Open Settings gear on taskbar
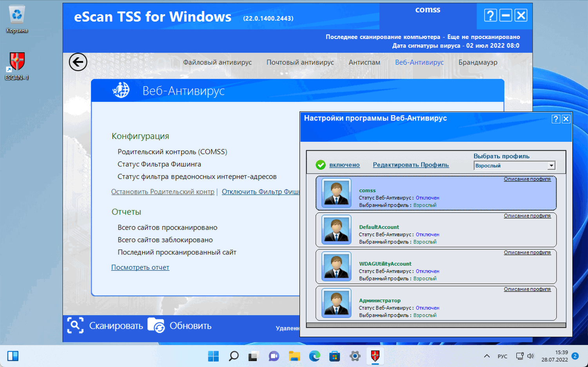Viewport: 588px width, 367px height. click(x=355, y=356)
